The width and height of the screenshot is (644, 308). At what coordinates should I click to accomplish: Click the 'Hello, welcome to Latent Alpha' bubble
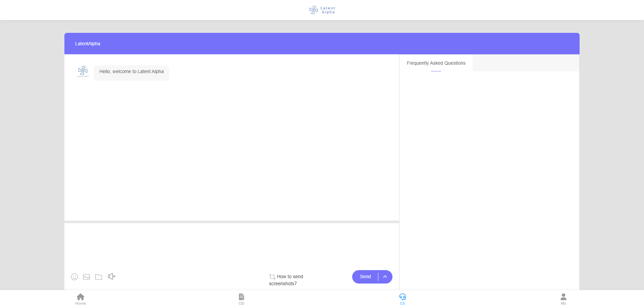tap(131, 72)
